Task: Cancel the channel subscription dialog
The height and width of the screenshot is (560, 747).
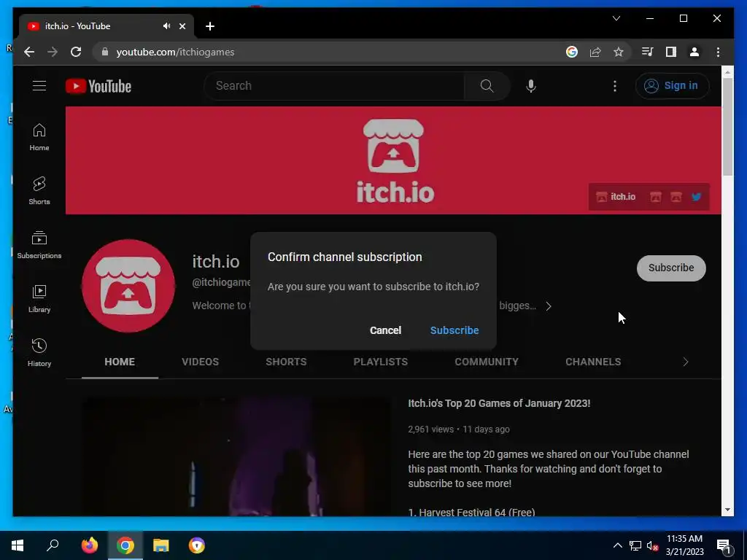Action: [385, 330]
